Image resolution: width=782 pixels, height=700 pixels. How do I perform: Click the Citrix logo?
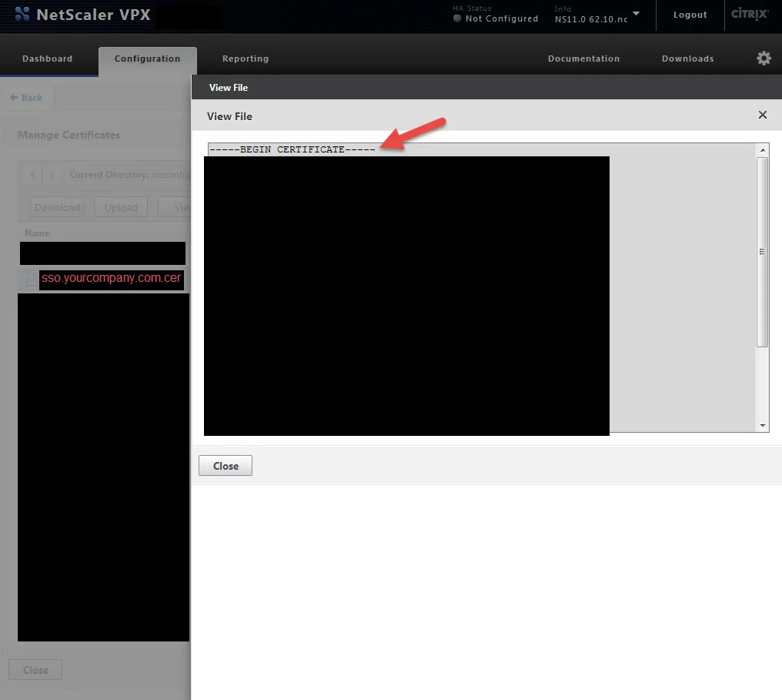[749, 14]
